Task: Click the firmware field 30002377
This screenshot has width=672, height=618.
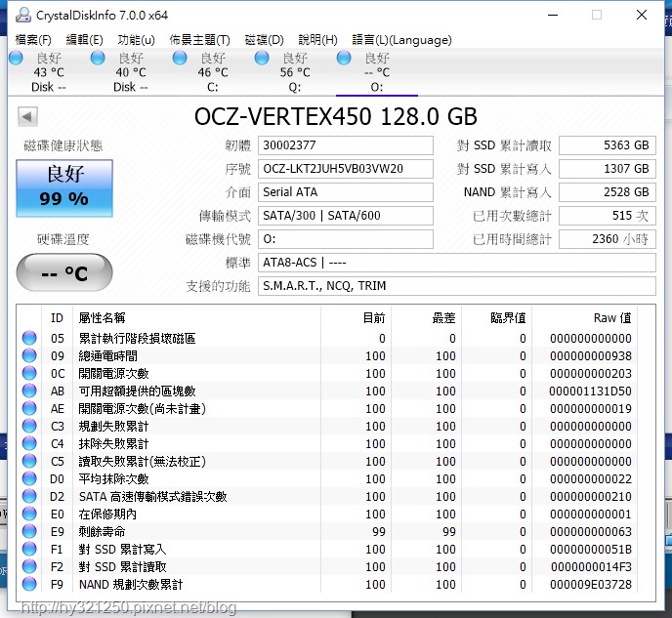Action: 345,145
